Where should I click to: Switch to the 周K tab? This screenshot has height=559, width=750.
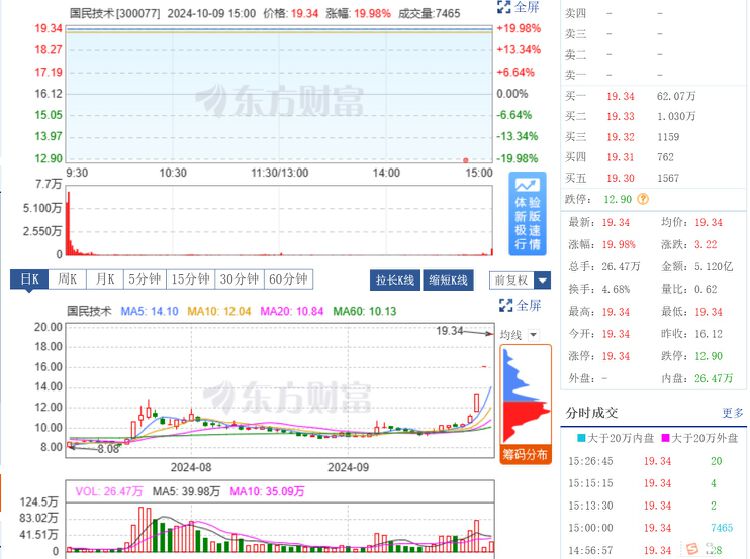pos(67,279)
